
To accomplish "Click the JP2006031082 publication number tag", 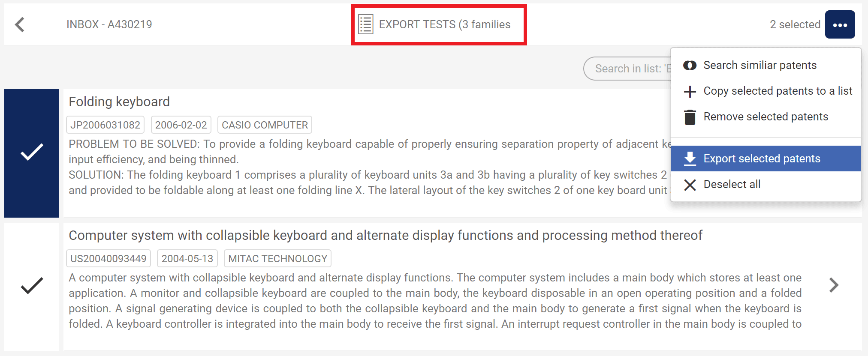I will coord(105,125).
